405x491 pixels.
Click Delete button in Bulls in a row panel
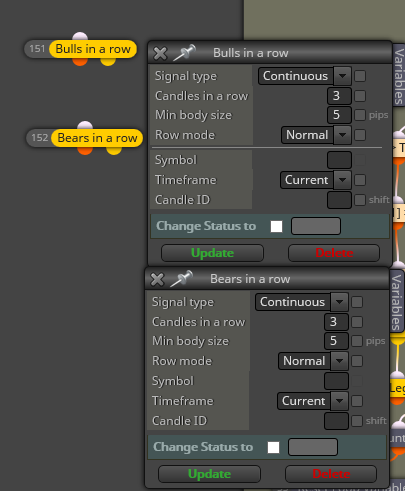pos(334,253)
